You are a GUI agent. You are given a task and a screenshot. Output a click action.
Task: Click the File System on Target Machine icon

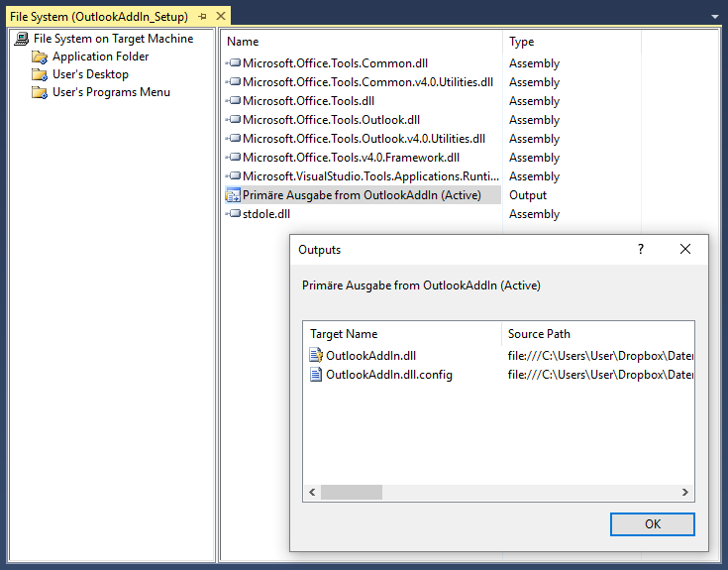21,39
